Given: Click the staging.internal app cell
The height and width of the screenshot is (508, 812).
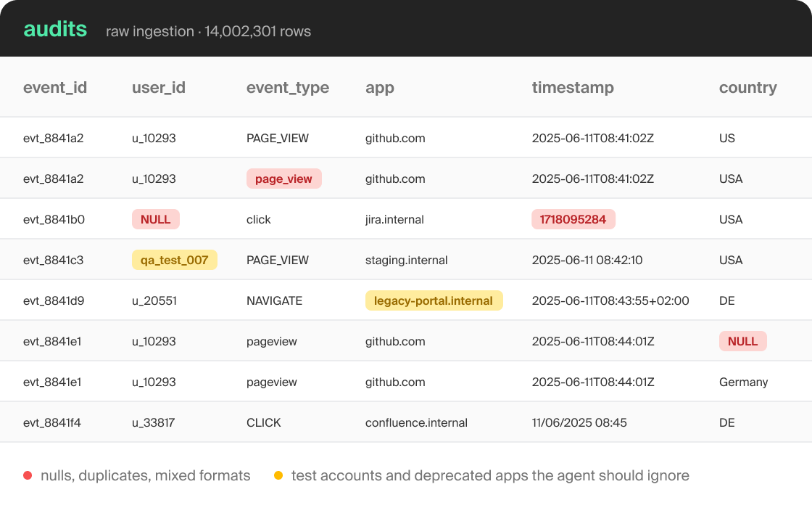Looking at the screenshot, I should tap(407, 261).
